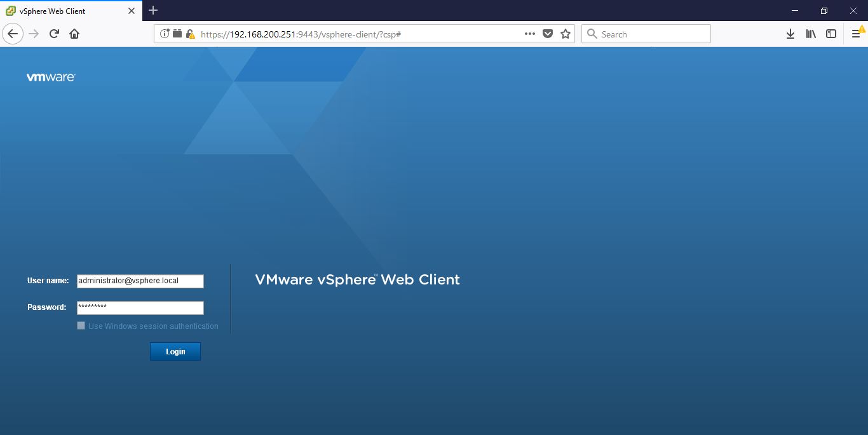868x435 pixels.
Task: Save page to Pocket icon
Action: (x=548, y=34)
